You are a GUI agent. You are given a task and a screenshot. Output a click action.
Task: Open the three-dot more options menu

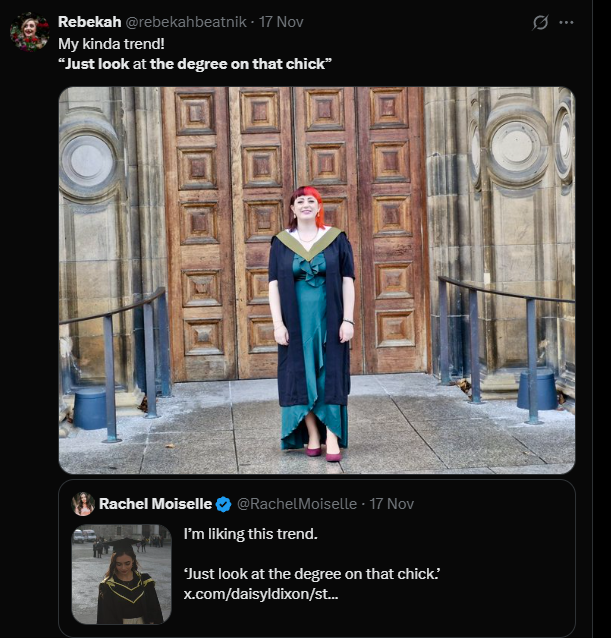[x=566, y=22]
